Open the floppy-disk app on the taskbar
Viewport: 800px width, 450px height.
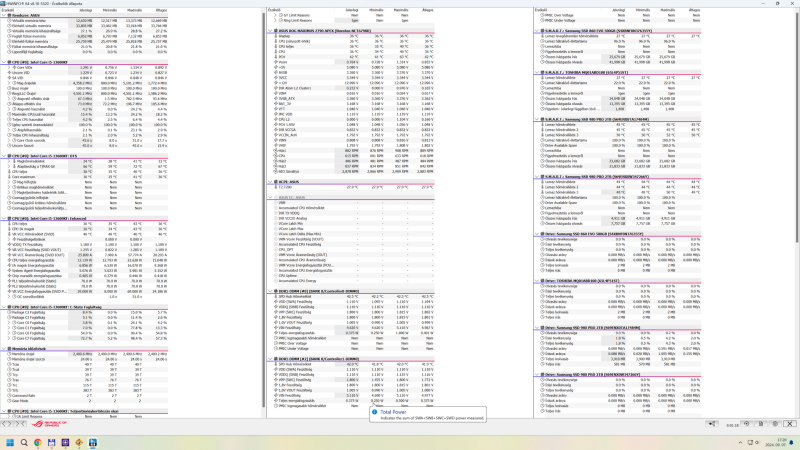pos(52,442)
